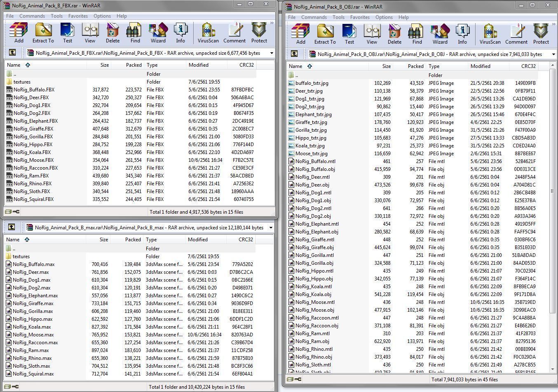Open Help menu in OBJ window
Screen dimensions: 558x392
pos(403,17)
